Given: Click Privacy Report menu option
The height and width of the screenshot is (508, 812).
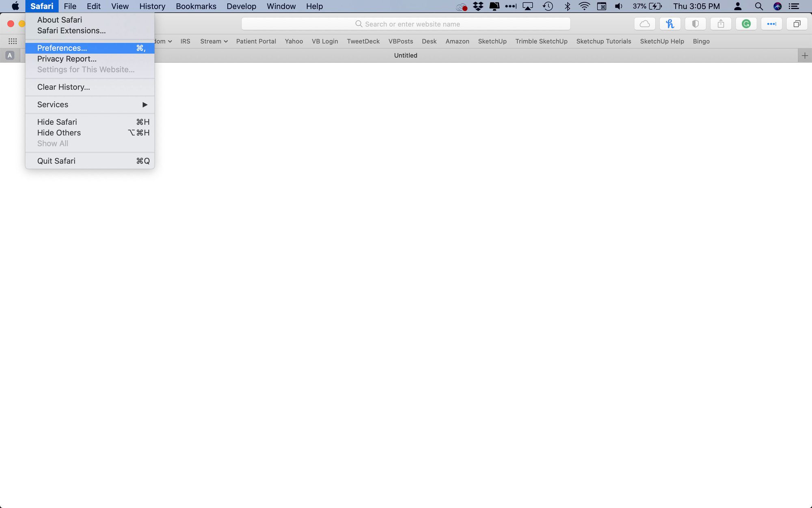Looking at the screenshot, I should (67, 59).
